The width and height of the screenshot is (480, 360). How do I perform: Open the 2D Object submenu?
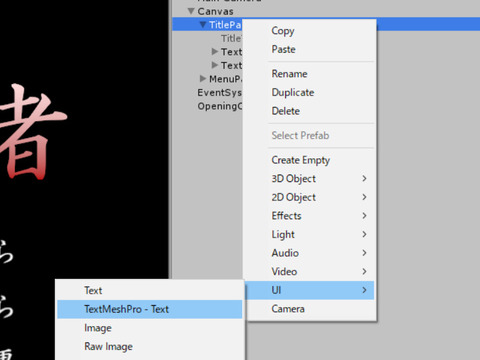point(310,197)
